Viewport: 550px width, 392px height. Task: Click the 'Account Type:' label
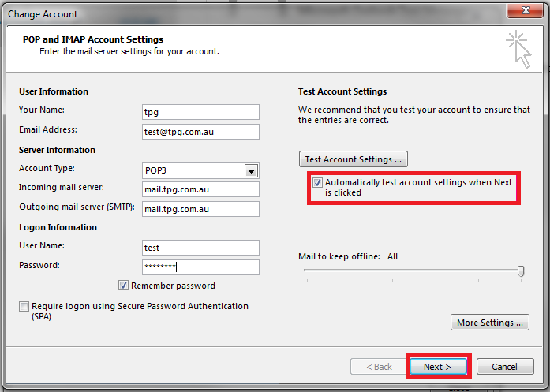click(x=47, y=168)
